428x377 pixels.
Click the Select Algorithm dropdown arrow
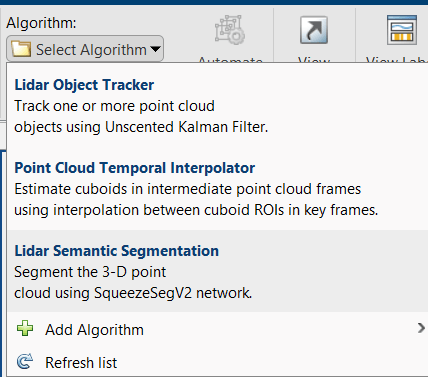155,49
